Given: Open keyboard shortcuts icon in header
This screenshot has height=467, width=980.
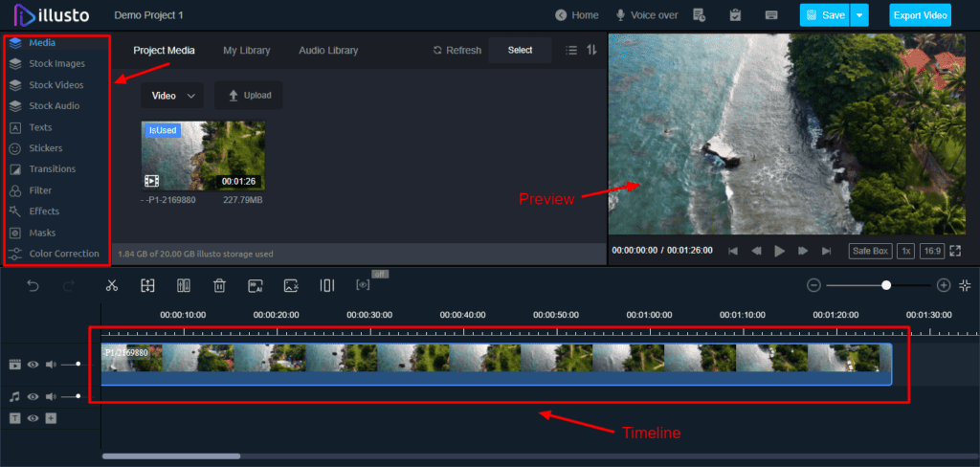Looking at the screenshot, I should pyautogui.click(x=771, y=15).
